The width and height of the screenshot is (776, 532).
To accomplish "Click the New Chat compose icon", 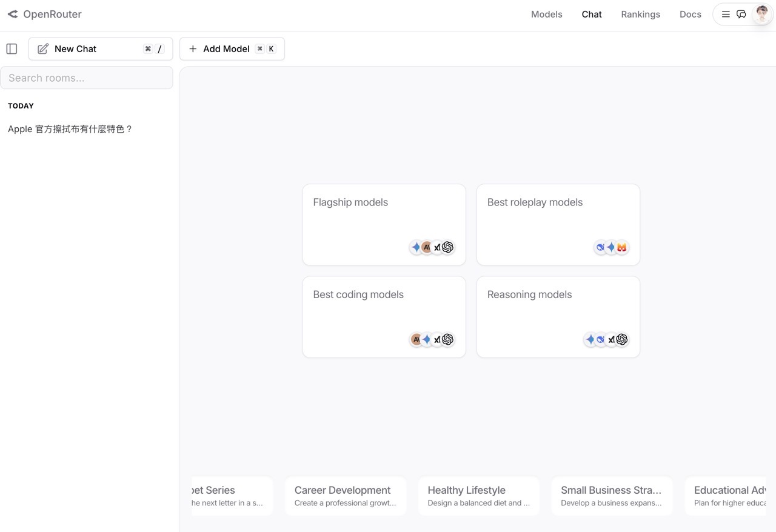I will pos(43,49).
